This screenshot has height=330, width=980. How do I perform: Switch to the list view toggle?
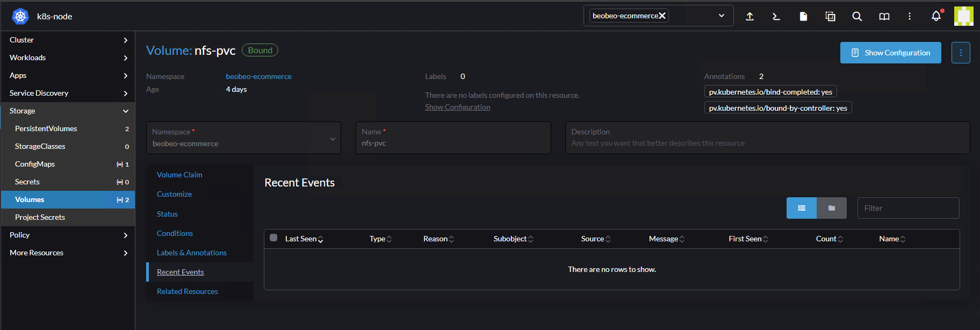[801, 208]
